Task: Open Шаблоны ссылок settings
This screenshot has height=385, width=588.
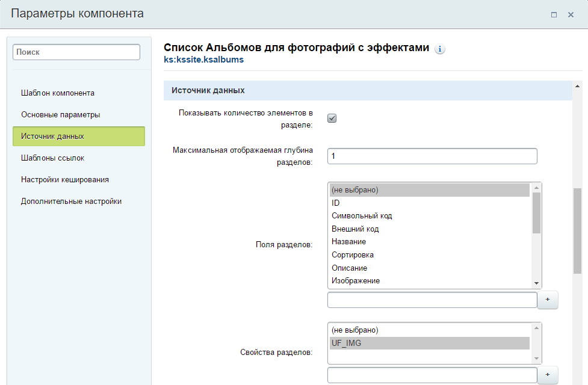Action: (53, 158)
